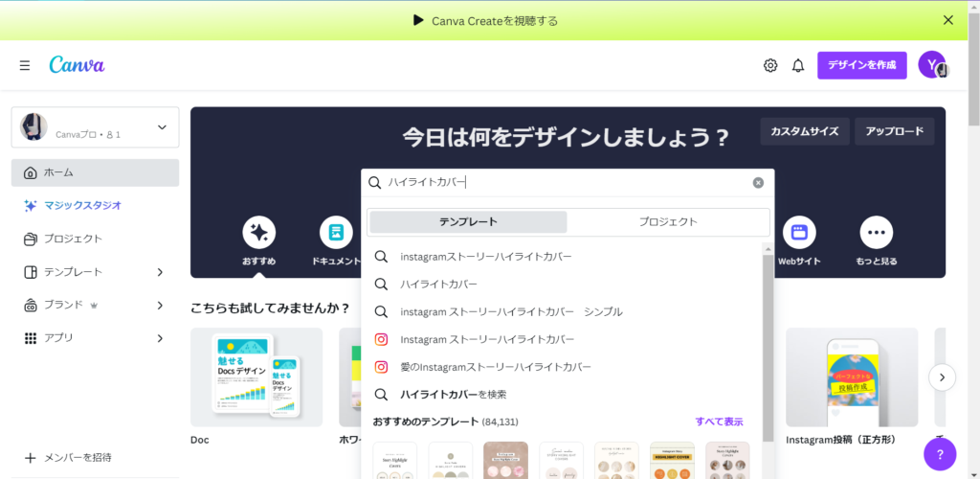The width and height of the screenshot is (980, 479).
Task: Click Canva Createを視聴する banner link
Action: 495,21
